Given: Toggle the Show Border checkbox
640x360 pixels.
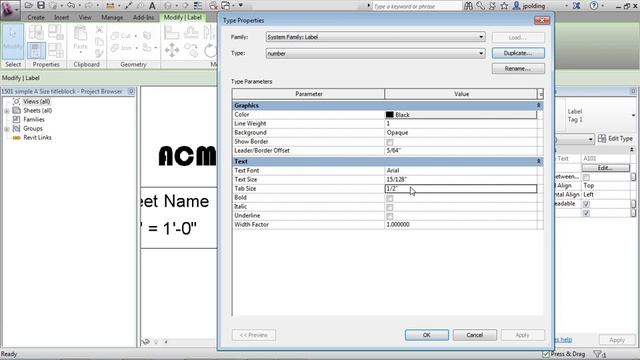Looking at the screenshot, I should click(x=390, y=142).
